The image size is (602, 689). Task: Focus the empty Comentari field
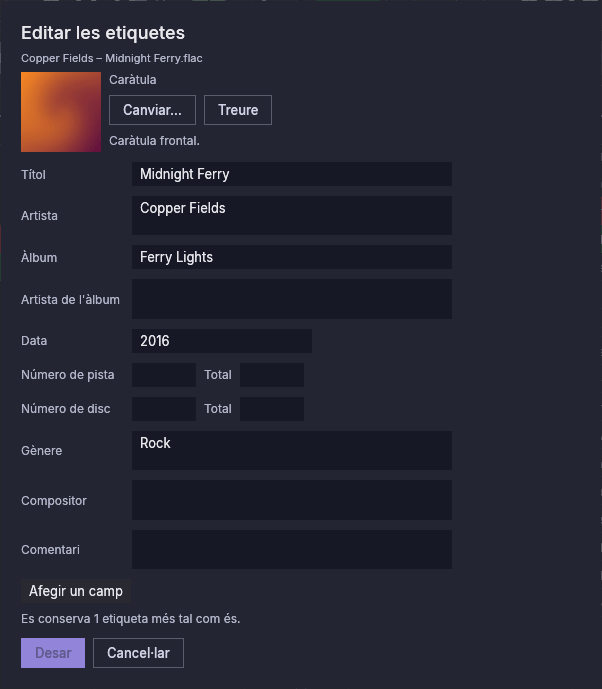coord(292,549)
